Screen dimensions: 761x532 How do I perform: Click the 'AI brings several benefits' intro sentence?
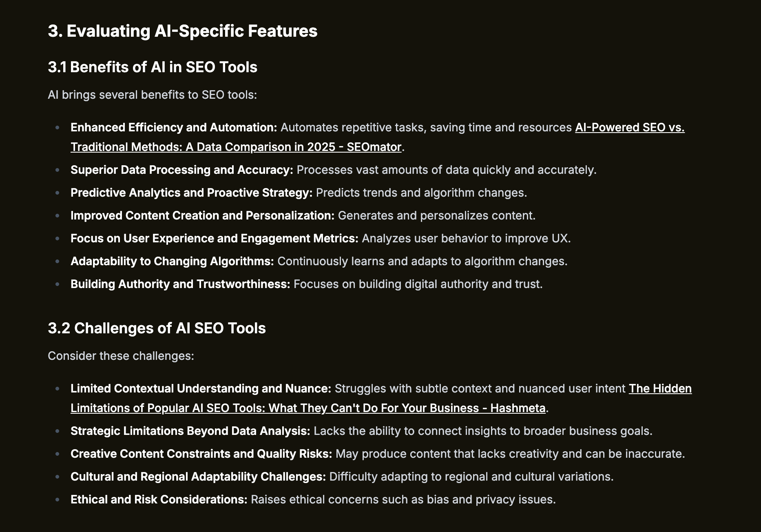pos(152,95)
